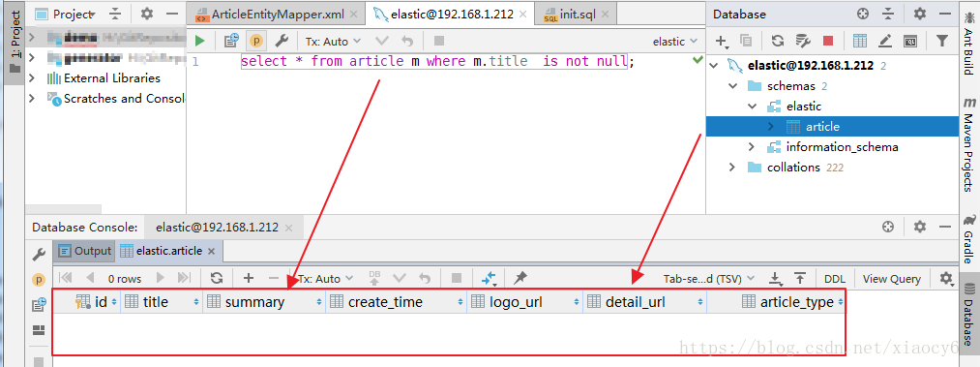
Task: Collapse all in Project panel
Action: (115, 14)
